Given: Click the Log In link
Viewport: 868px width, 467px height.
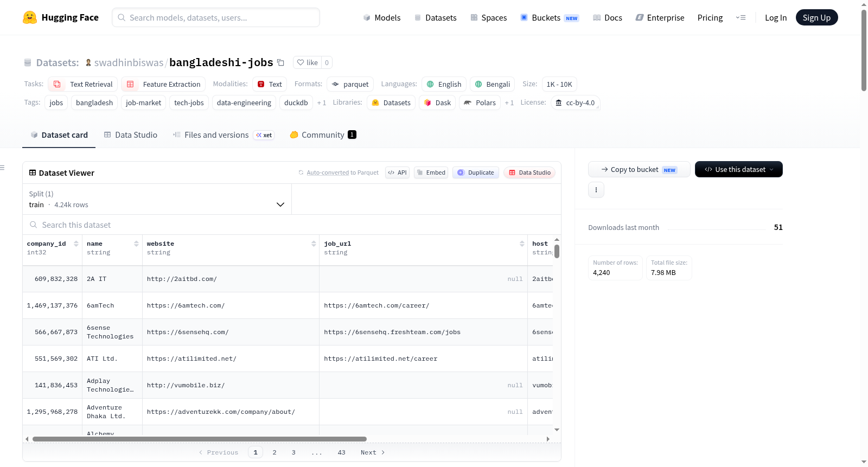Looking at the screenshot, I should pyautogui.click(x=776, y=17).
